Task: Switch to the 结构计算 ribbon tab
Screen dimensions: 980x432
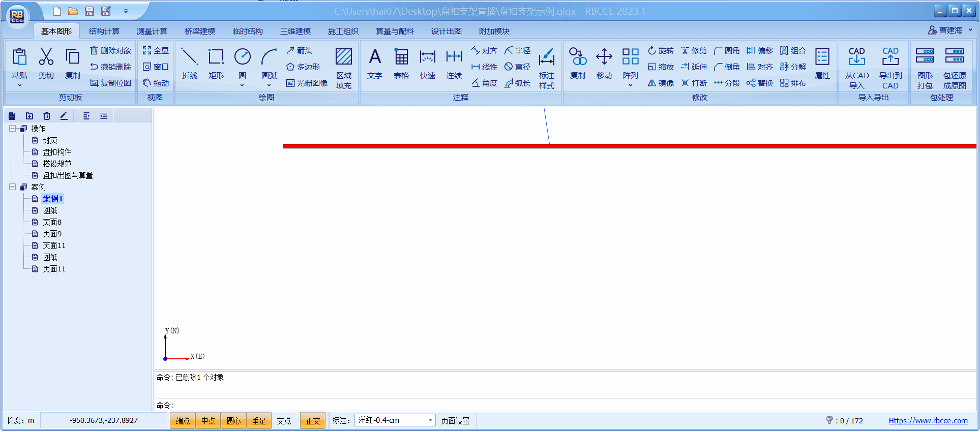Action: click(104, 31)
